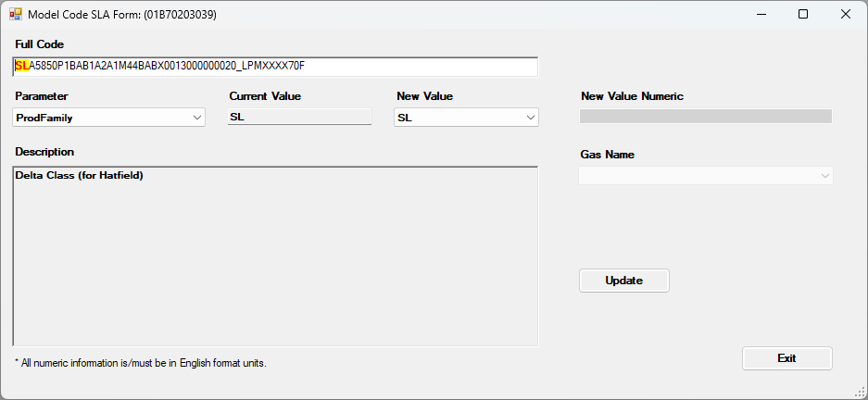Click the New Value Numeric field
Screen dimensions: 868x400
tap(706, 116)
